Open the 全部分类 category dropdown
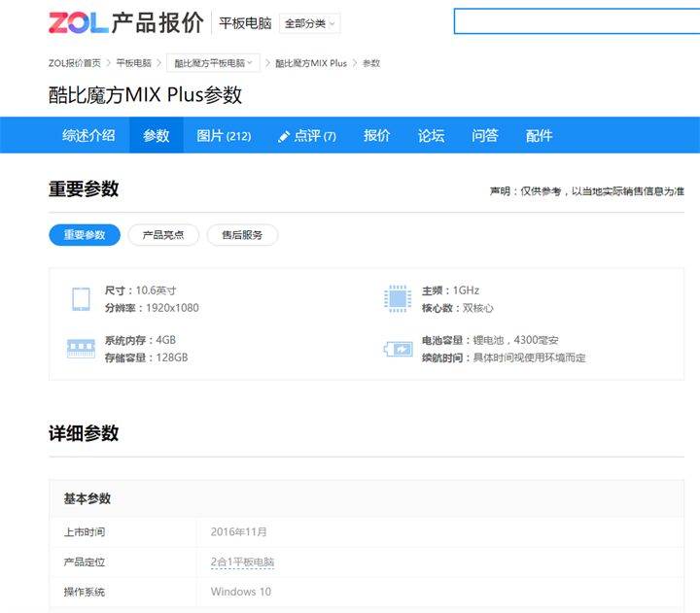Viewport: 700px width, 613px height. tap(309, 23)
